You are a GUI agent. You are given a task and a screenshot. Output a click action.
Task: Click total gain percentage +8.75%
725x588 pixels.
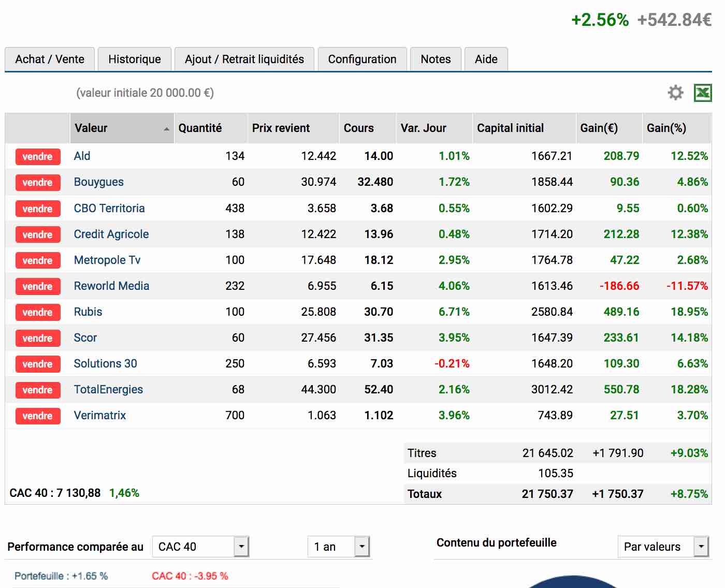coord(689,494)
